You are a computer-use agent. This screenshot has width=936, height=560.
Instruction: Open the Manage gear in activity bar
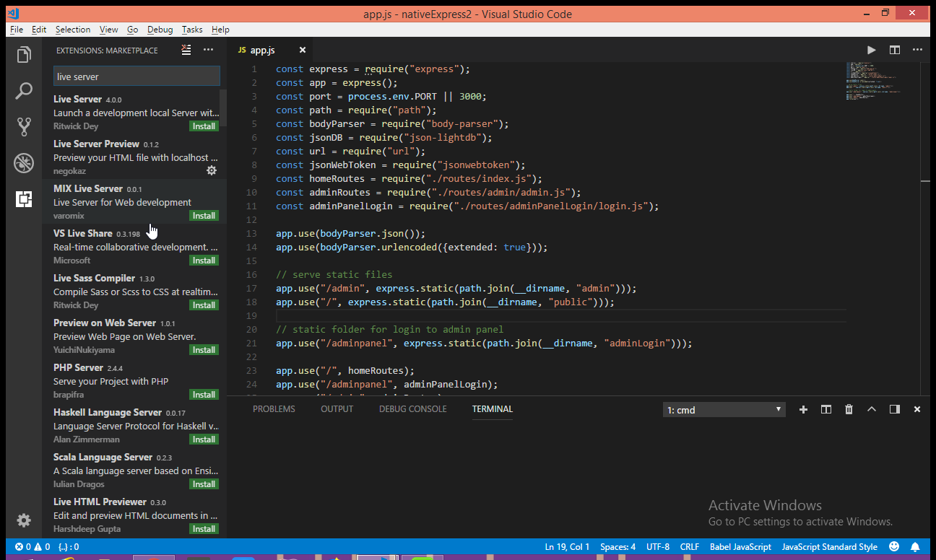24,520
